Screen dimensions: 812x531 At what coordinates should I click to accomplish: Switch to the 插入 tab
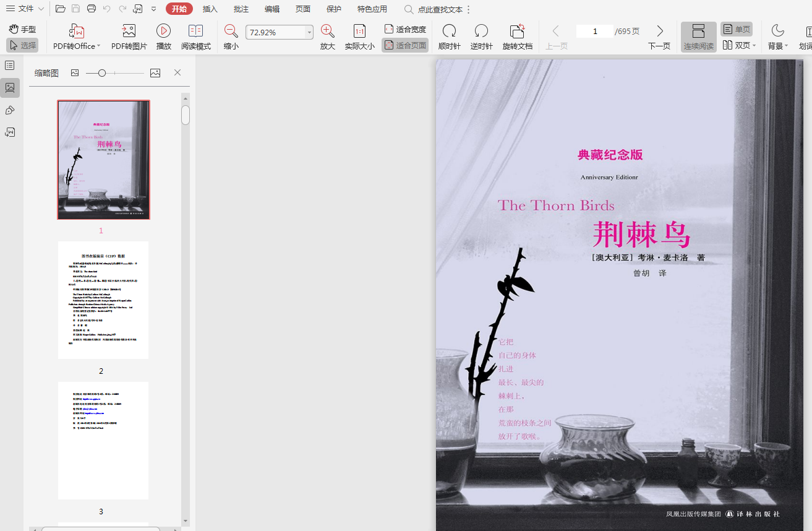point(210,9)
